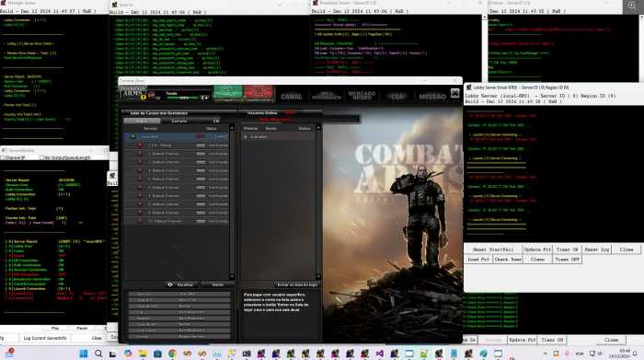The height and width of the screenshot is (360, 644).
Task: Open the MERCADO NEGRO tab
Action: pyautogui.click(x=362, y=96)
